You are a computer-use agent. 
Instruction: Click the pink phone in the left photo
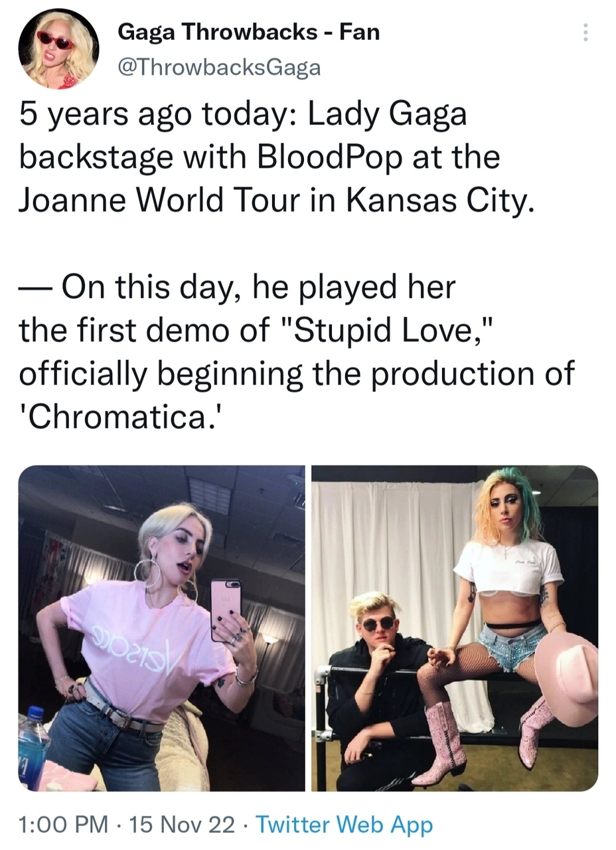pyautogui.click(x=226, y=610)
